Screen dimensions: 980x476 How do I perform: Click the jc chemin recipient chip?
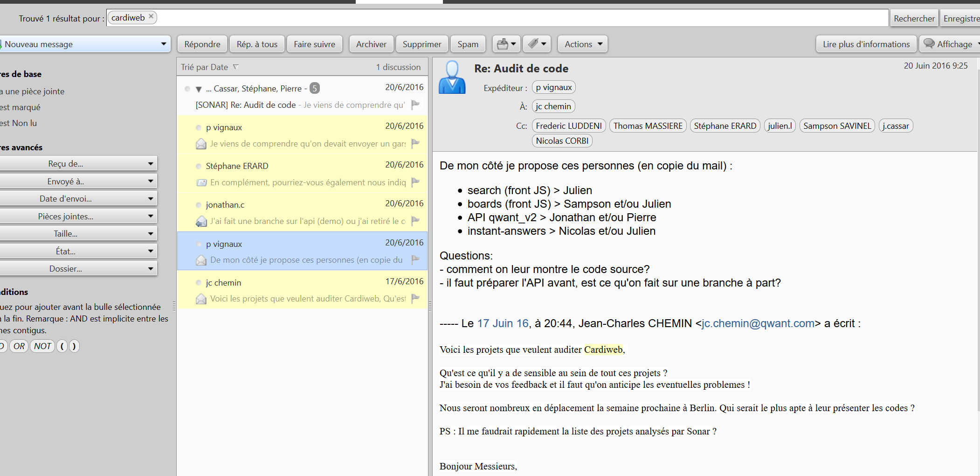(553, 106)
